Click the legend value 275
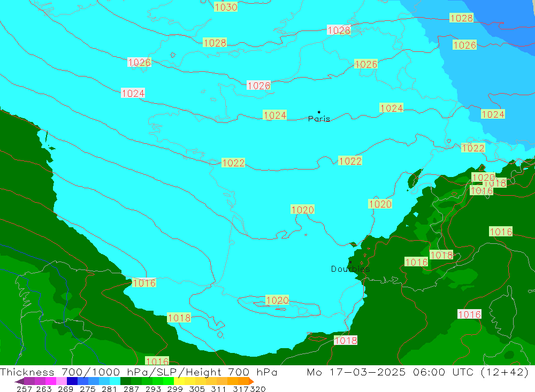The width and height of the screenshot is (535, 392). pyautogui.click(x=87, y=389)
